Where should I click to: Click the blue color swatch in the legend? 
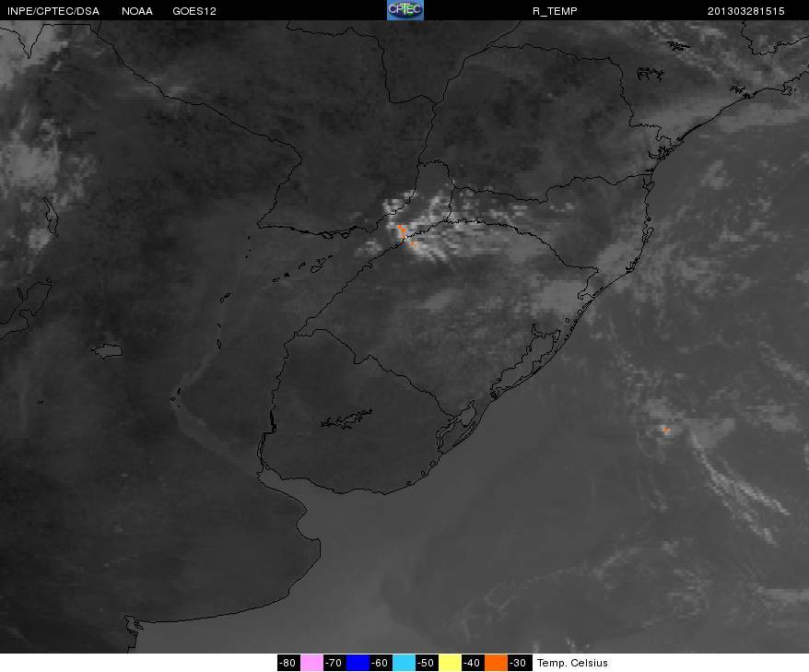click(358, 663)
